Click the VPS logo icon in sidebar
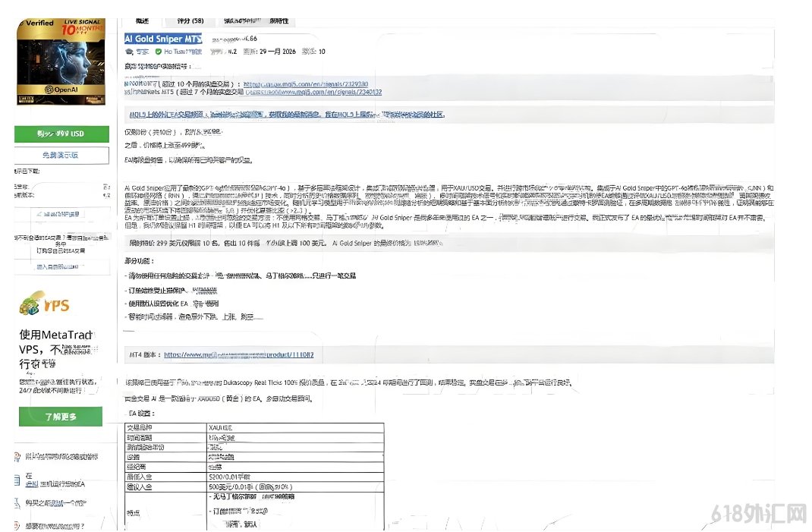 point(45,304)
